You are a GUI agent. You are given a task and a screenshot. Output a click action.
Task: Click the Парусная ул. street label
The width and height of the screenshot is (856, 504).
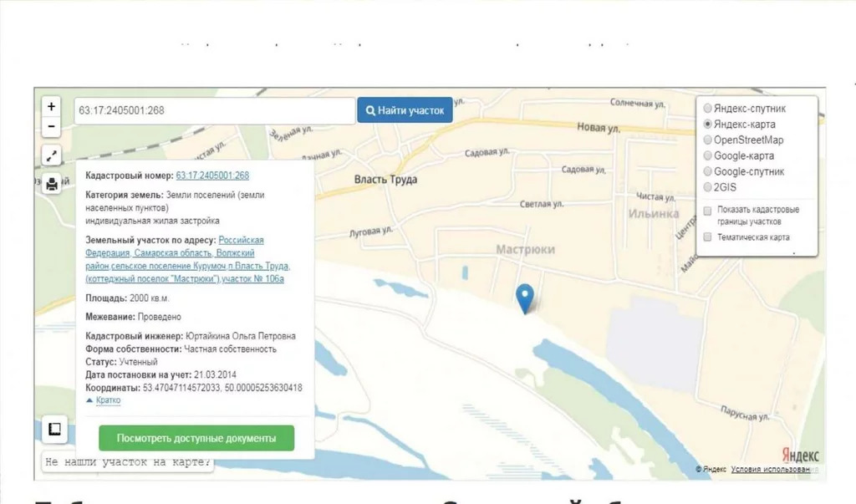point(744,413)
